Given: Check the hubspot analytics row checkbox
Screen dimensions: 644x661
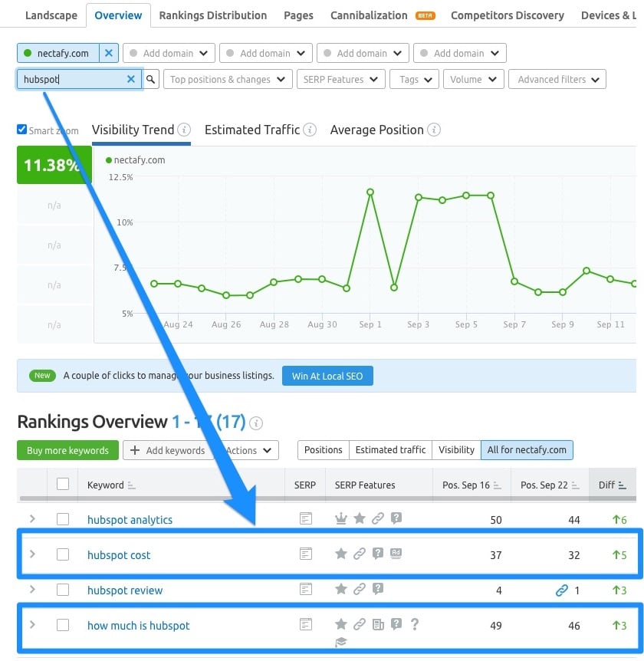Looking at the screenshot, I should [63, 519].
